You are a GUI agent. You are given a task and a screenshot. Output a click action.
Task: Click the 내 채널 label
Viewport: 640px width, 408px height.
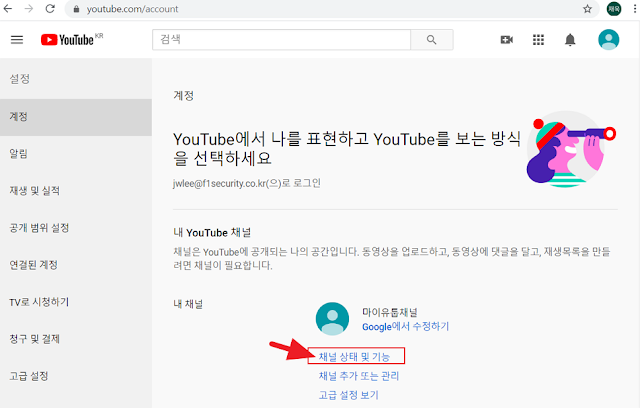point(188,304)
